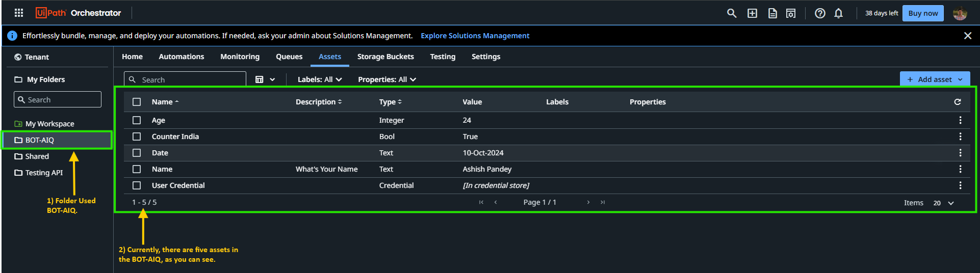Click the Ashish Pandey value cell
The height and width of the screenshot is (273, 980).
coord(487,169)
